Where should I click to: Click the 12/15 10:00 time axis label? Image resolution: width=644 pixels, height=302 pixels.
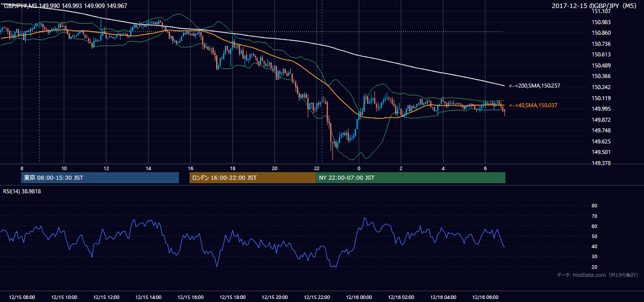(64, 297)
